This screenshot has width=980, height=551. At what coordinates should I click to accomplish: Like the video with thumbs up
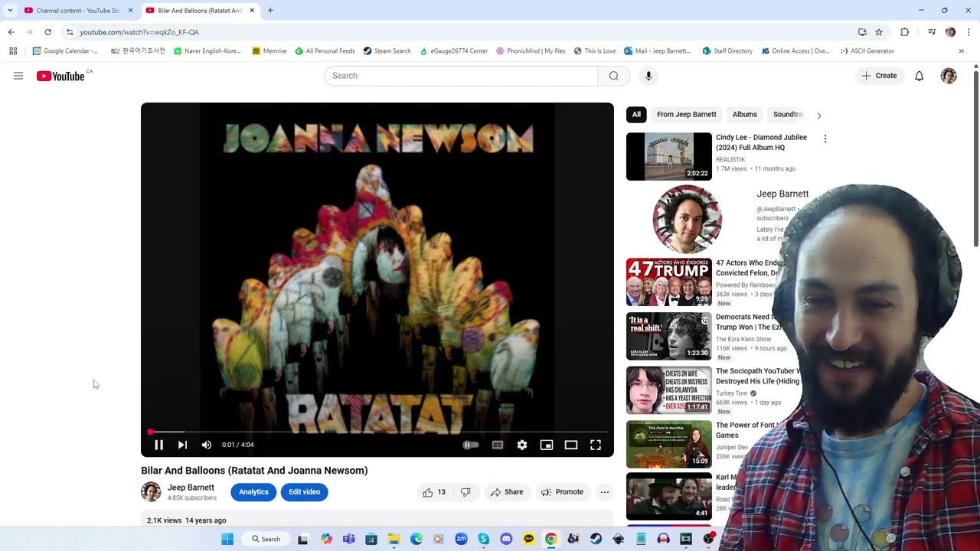[x=434, y=492]
